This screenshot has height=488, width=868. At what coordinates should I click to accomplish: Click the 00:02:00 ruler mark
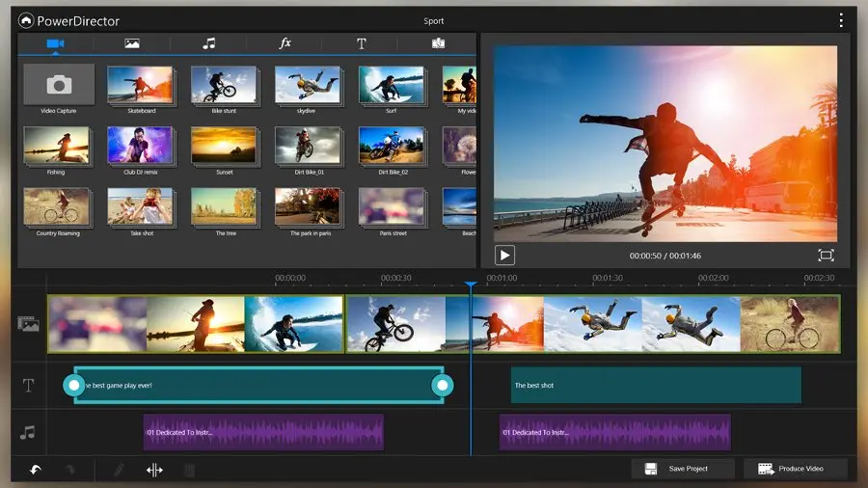pos(713,278)
